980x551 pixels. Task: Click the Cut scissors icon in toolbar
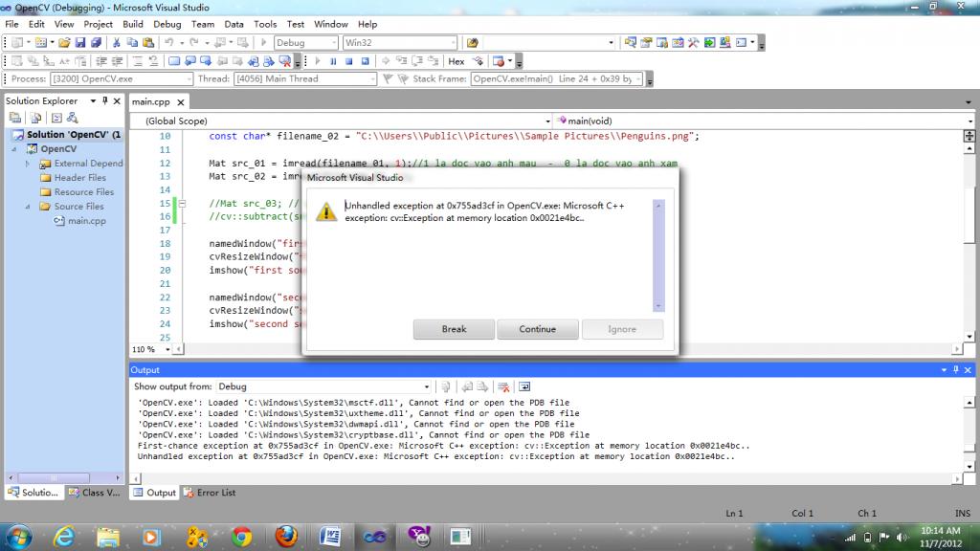118,43
